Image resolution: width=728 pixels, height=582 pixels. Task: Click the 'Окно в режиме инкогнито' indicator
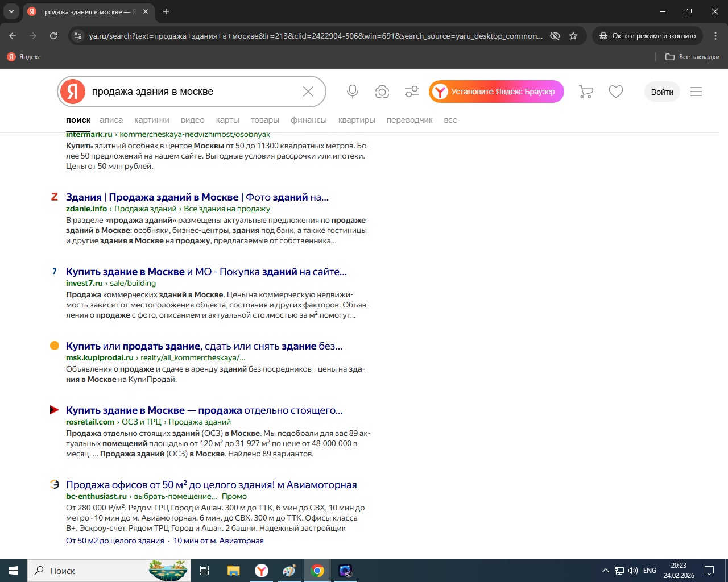(x=648, y=36)
